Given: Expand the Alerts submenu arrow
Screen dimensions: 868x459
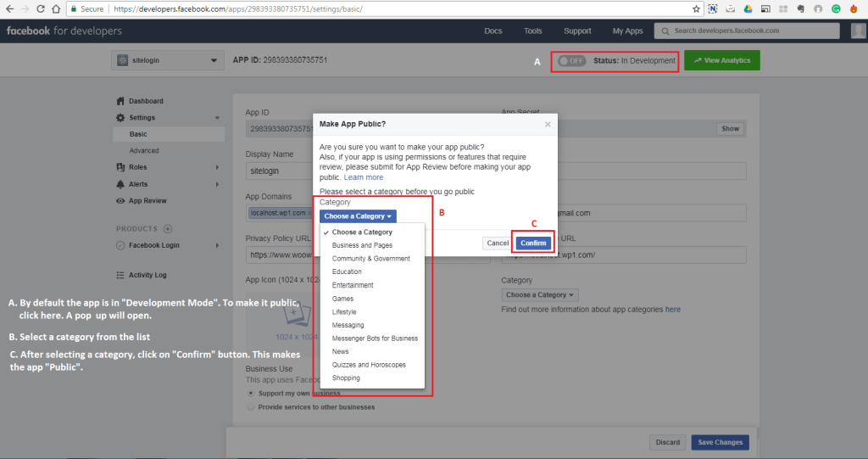Looking at the screenshot, I should 217,184.
